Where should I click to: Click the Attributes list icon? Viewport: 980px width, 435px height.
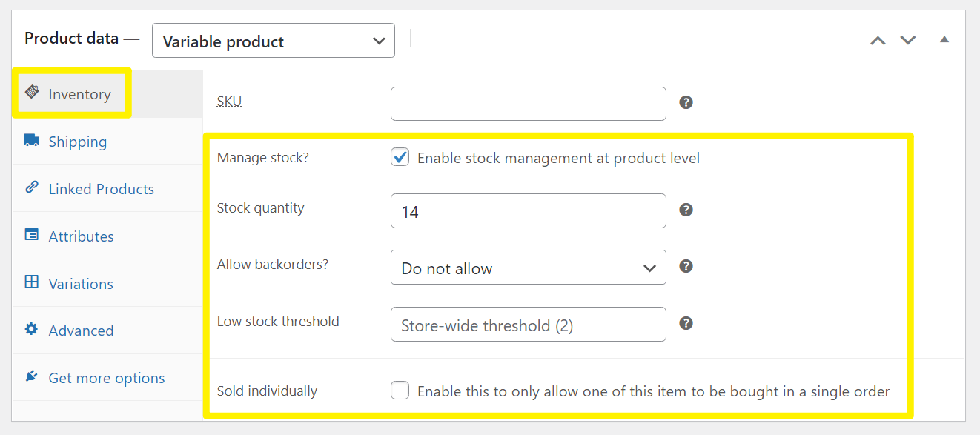[x=32, y=234]
